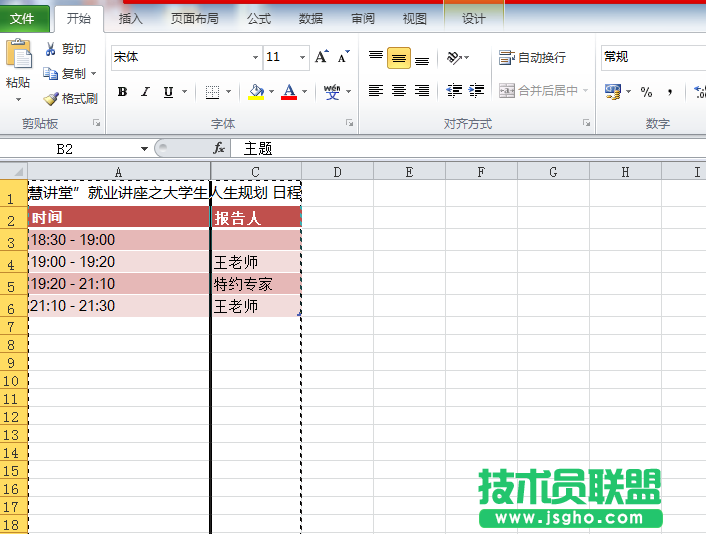Viewport: 706px width, 534px height.
Task: Apply the red font color A
Action: (289, 92)
